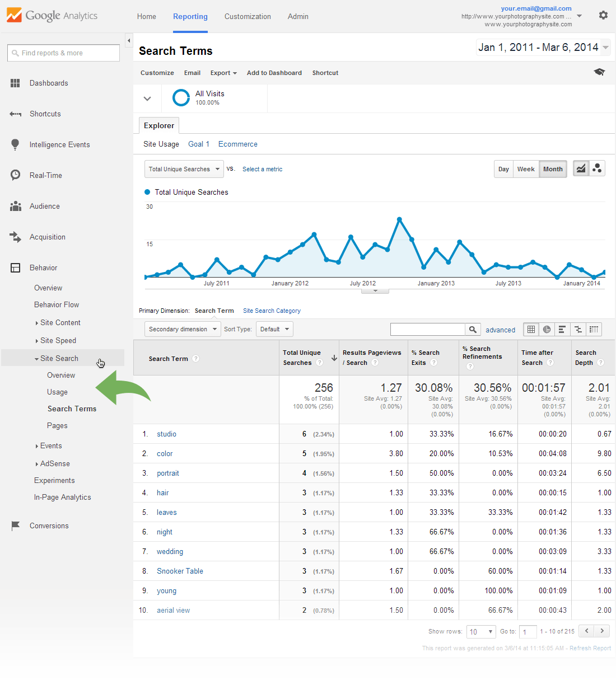Select the comparison view icon
Screen dimensions: 616x685
coord(578,330)
